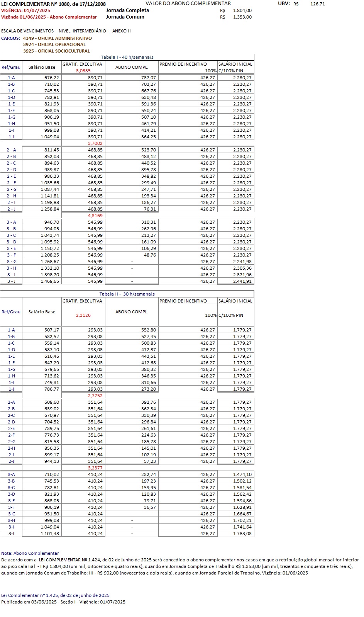Select cargo 4349 - OFICIAL ADMINISTRATIVO
Image resolution: width=364 pixels, height=617 pixels.
(57, 38)
